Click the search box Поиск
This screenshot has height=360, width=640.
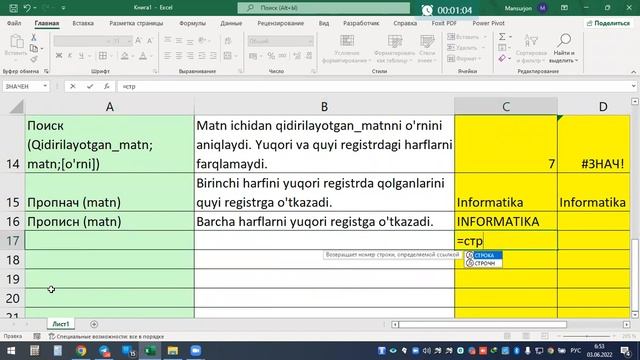324,8
